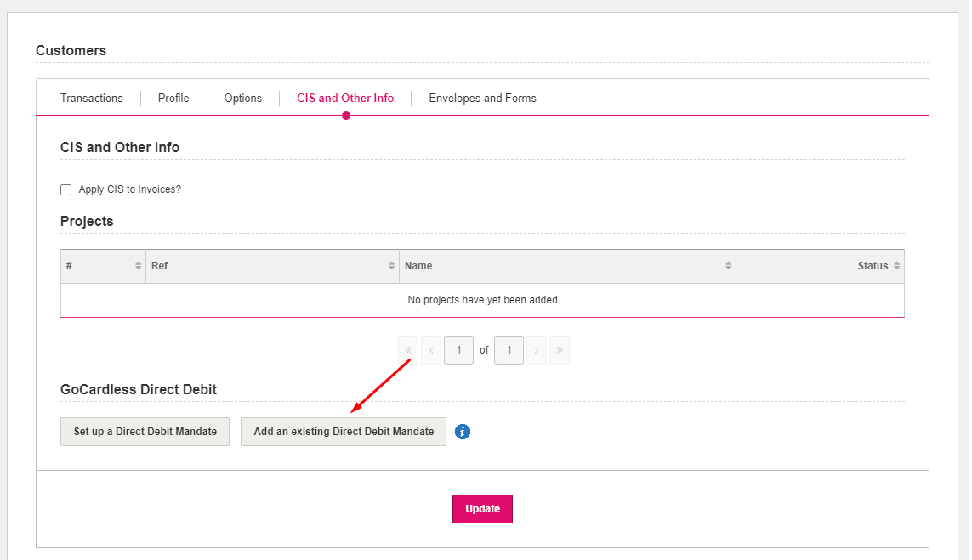Sort projects by Ref column
This screenshot has width=972, height=560.
coord(272,266)
